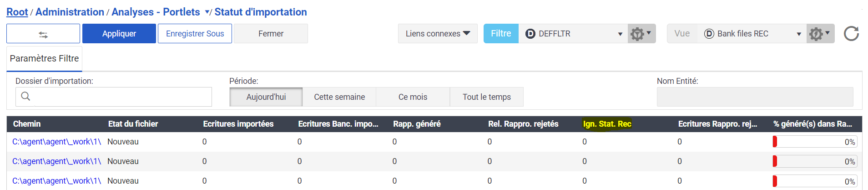The image size is (868, 190).
Task: Refresh the import status list
Action: pyautogui.click(x=851, y=34)
